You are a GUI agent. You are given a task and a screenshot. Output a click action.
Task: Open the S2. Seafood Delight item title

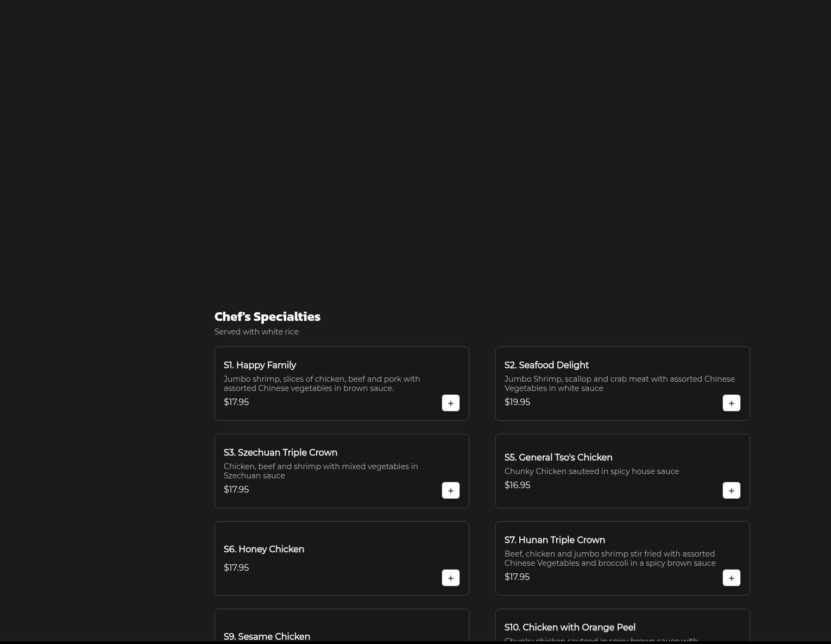[546, 365]
